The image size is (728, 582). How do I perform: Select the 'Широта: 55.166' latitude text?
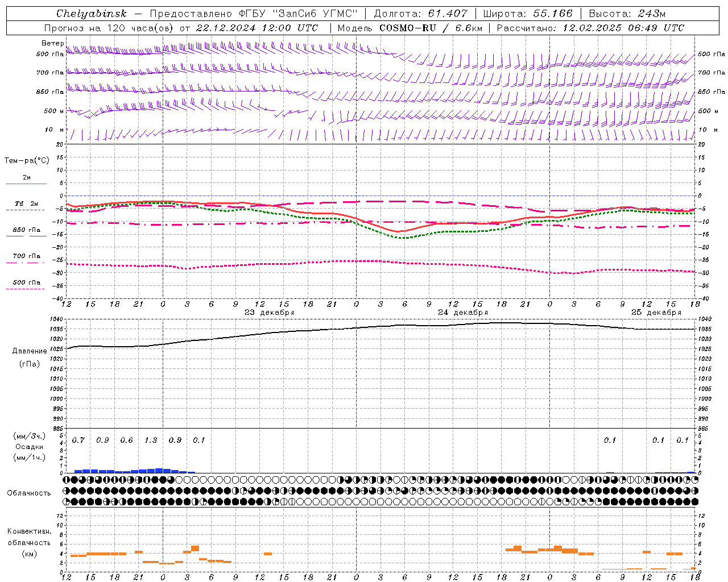527,14
